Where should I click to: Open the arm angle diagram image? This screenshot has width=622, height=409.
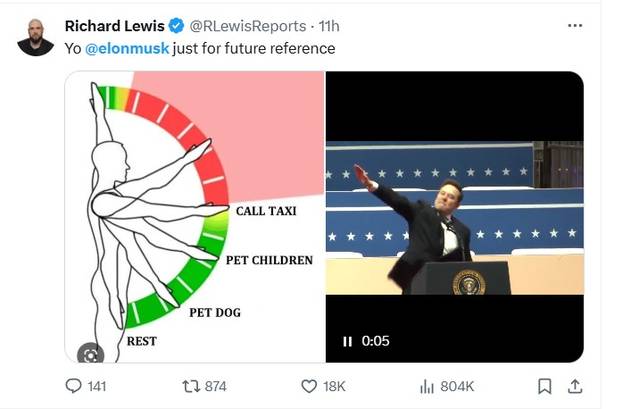[x=194, y=215]
